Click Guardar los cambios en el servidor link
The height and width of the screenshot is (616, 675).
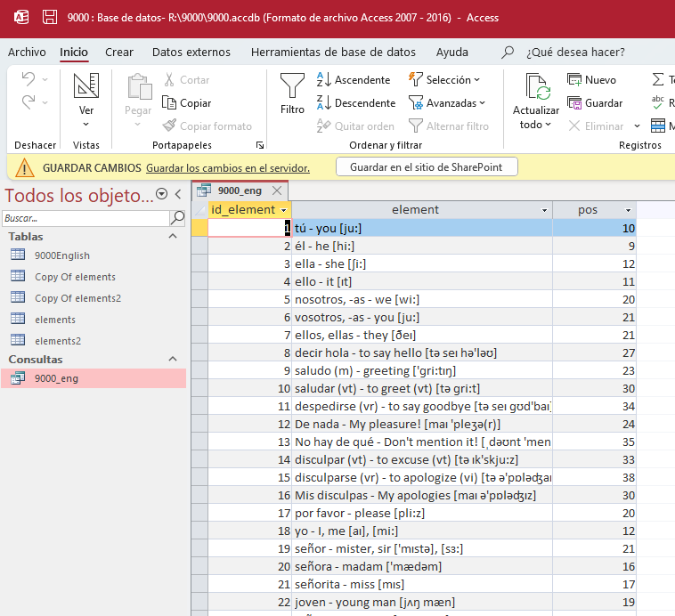coord(228,167)
